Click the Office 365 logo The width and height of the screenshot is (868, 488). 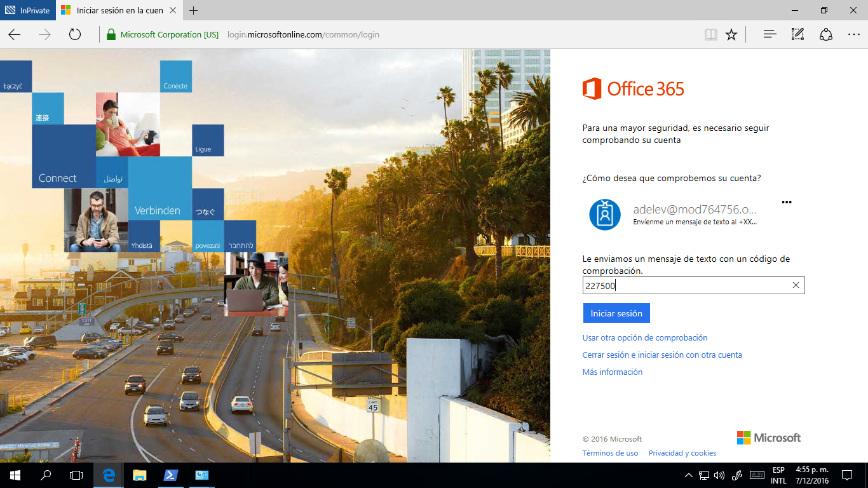coord(634,89)
